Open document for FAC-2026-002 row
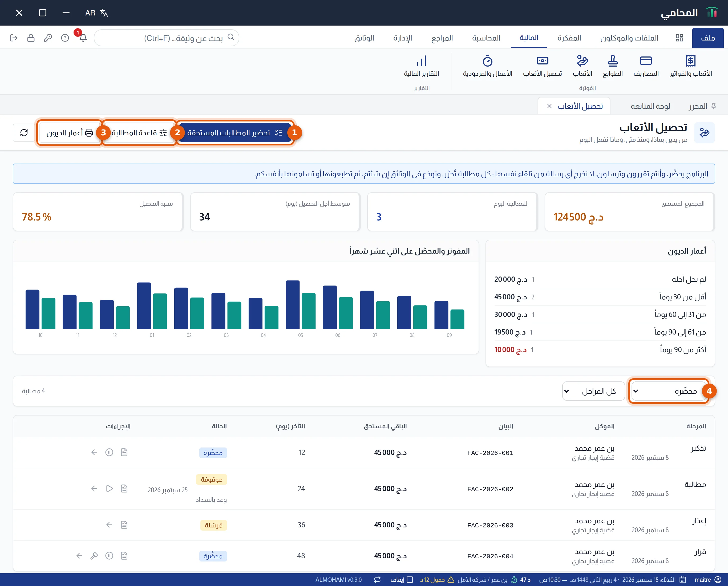 click(124, 489)
